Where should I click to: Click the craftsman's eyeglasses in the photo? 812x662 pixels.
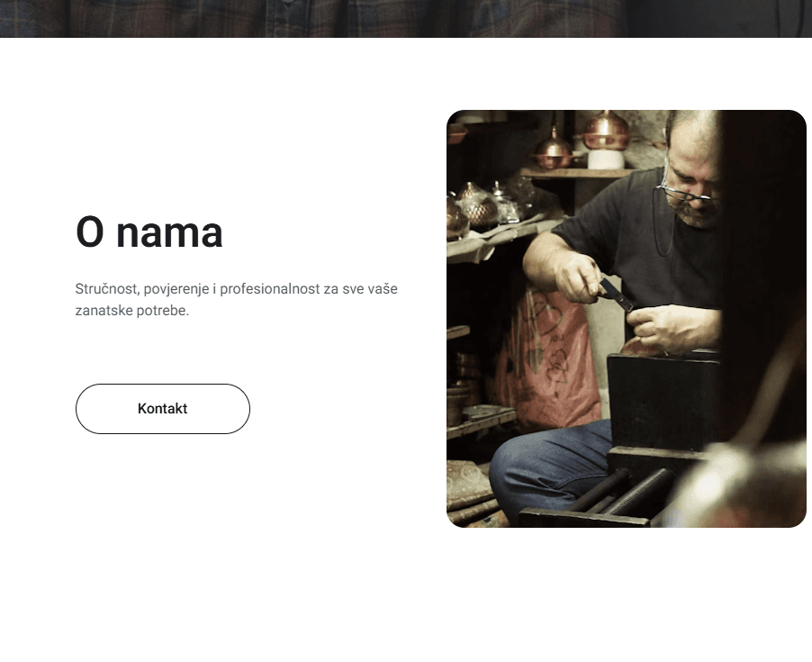pos(686,194)
